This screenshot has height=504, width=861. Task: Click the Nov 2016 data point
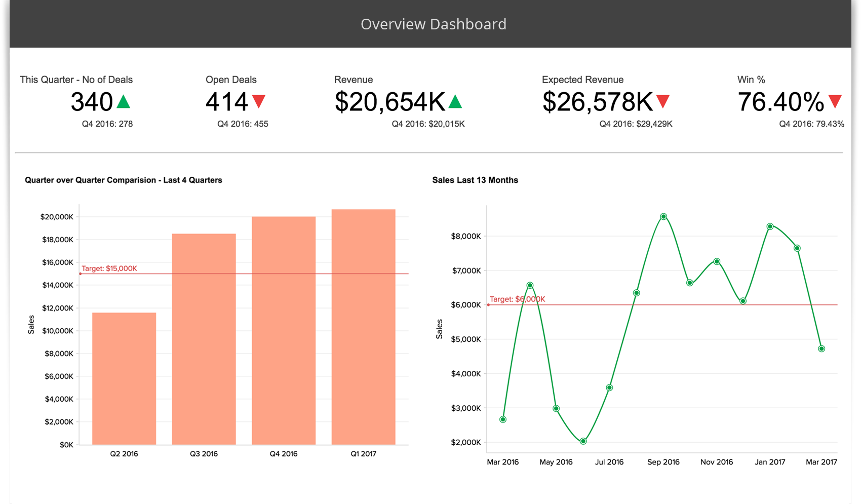[717, 262]
